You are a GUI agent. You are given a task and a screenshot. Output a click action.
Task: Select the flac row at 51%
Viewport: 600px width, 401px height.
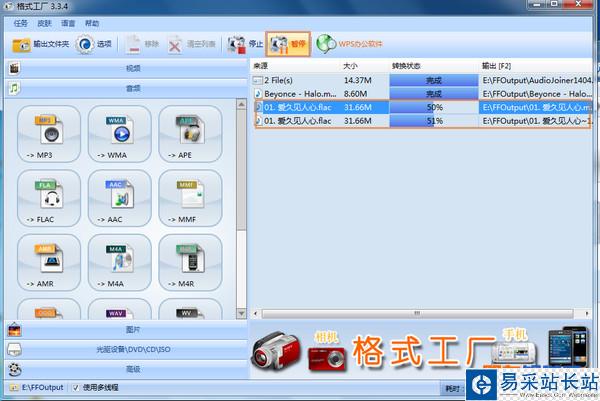coord(422,121)
